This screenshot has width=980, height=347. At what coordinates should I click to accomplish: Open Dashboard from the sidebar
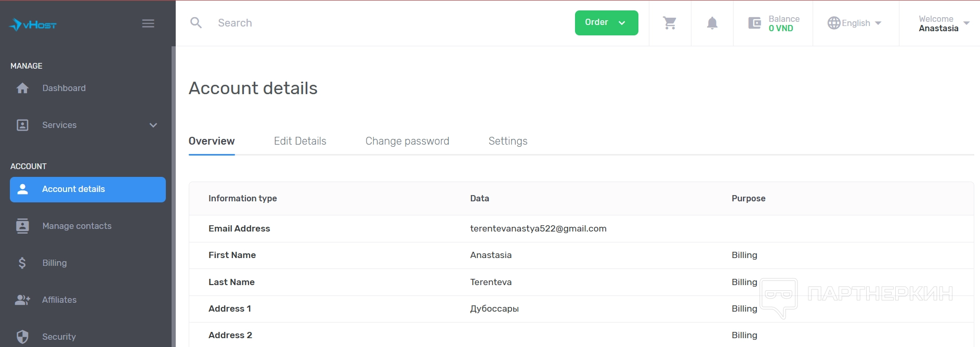point(64,88)
